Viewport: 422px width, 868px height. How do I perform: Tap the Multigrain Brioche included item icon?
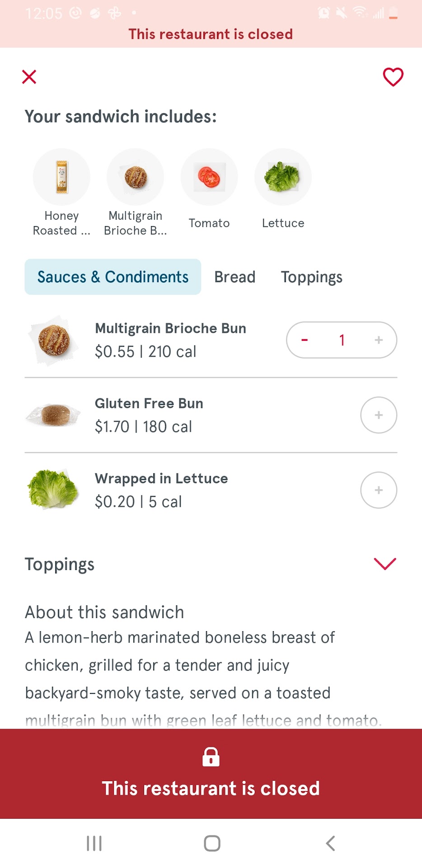pyautogui.click(x=136, y=177)
